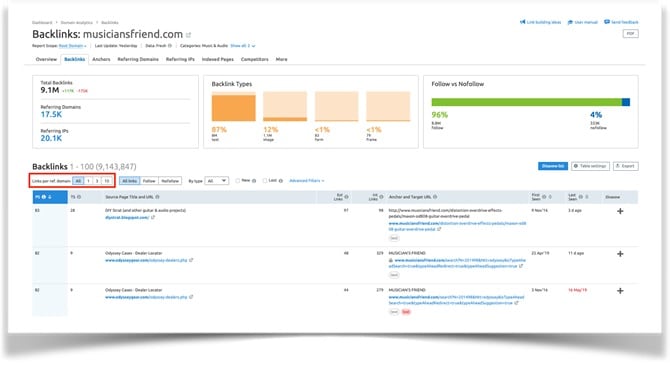Click the 20.1K referring IPs value
The height and width of the screenshot is (365, 670).
(51, 138)
